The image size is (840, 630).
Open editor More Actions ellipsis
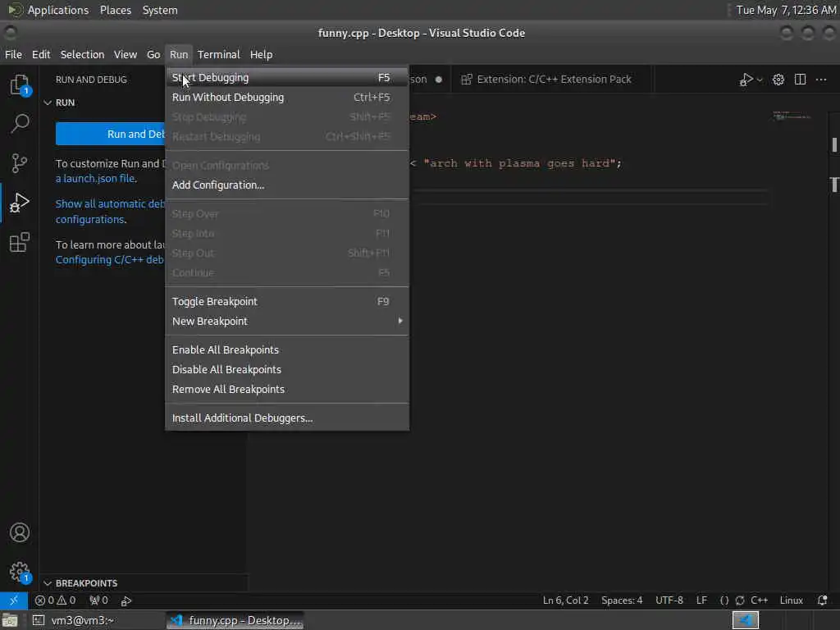[x=821, y=80]
